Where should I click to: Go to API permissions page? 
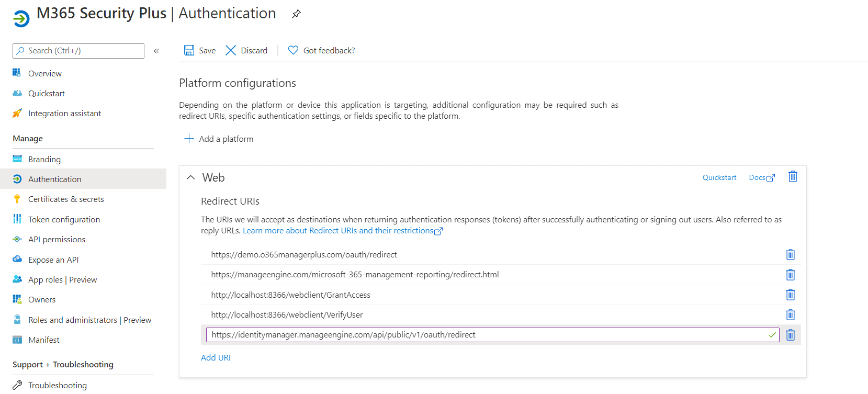pos(57,240)
